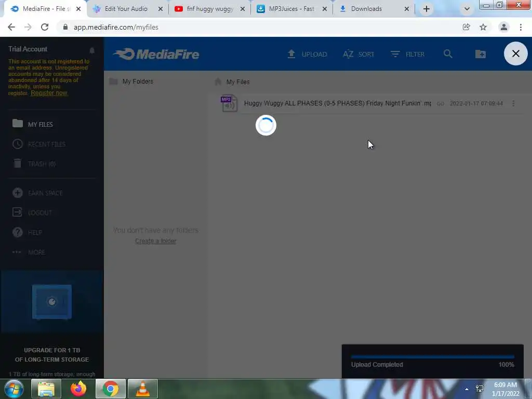The width and height of the screenshot is (532, 399).
Task: Reload the page
Action: click(x=45, y=27)
